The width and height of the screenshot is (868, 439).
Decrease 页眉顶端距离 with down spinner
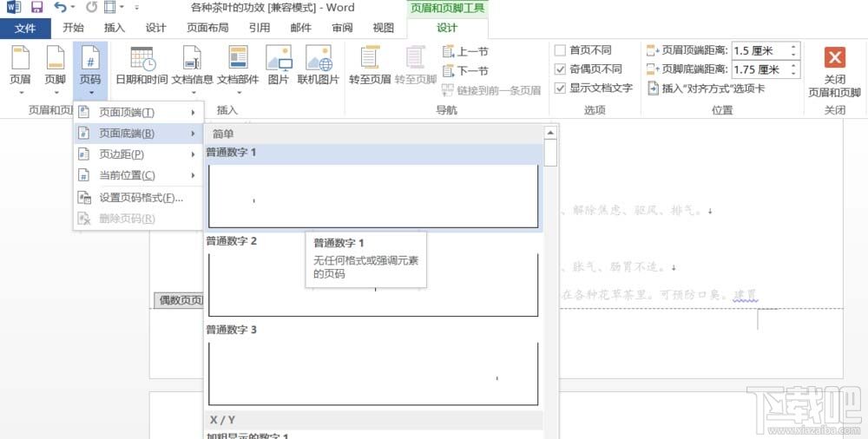(794, 55)
